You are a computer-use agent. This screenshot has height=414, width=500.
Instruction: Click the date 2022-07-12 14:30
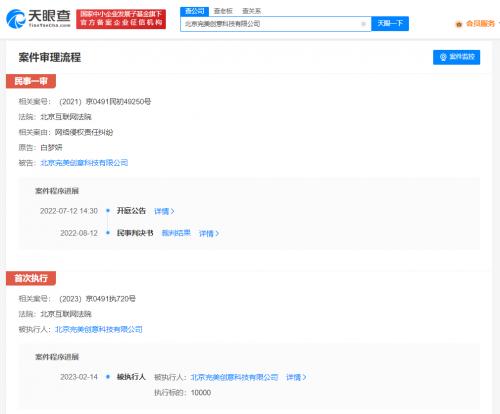(69, 211)
